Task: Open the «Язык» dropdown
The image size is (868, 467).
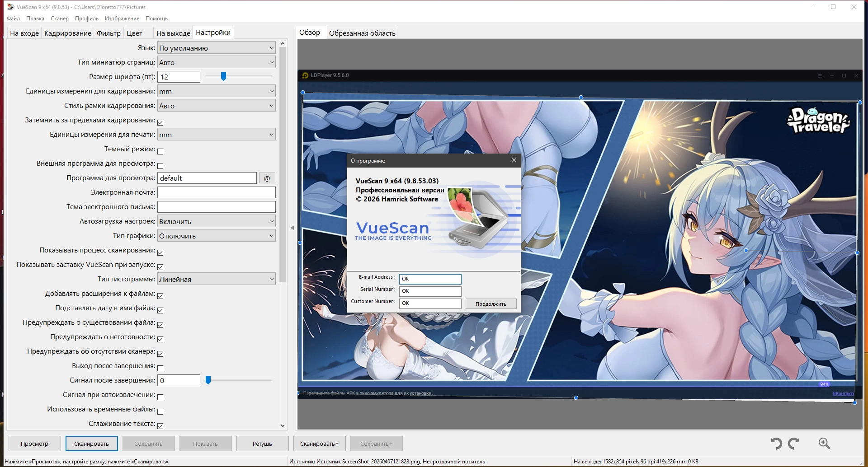Action: pos(217,48)
